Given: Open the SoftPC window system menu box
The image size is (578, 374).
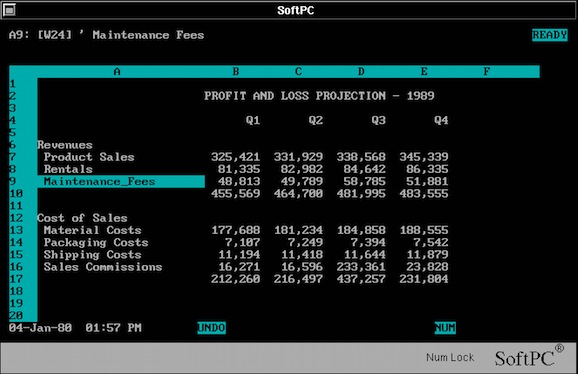Looking at the screenshot, I should pos(9,9).
